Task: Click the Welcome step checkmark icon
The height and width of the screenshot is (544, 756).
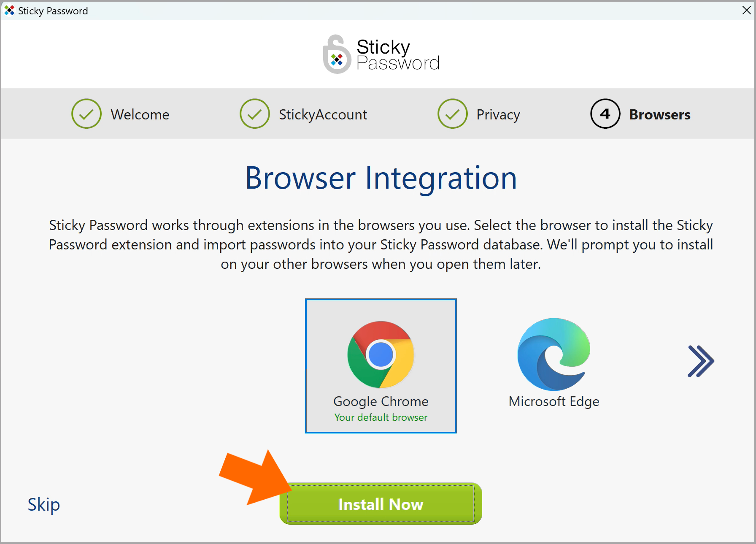Action: (x=86, y=114)
